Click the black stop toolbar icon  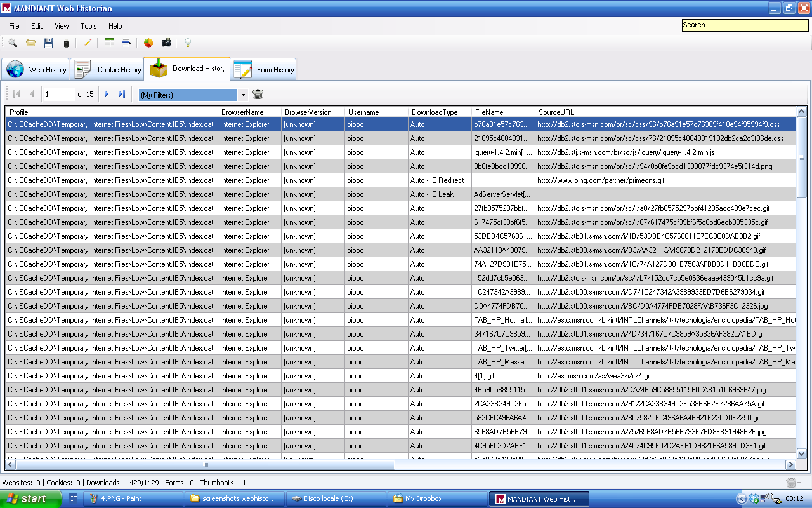click(x=66, y=44)
